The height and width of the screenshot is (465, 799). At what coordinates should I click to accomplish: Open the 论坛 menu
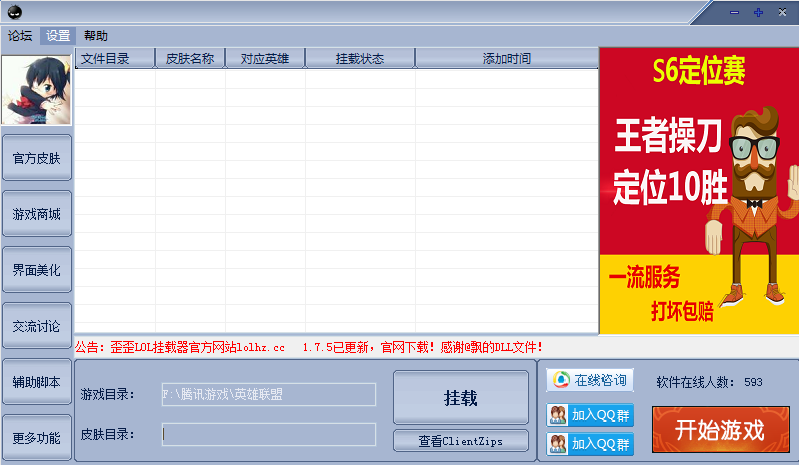click(x=20, y=36)
